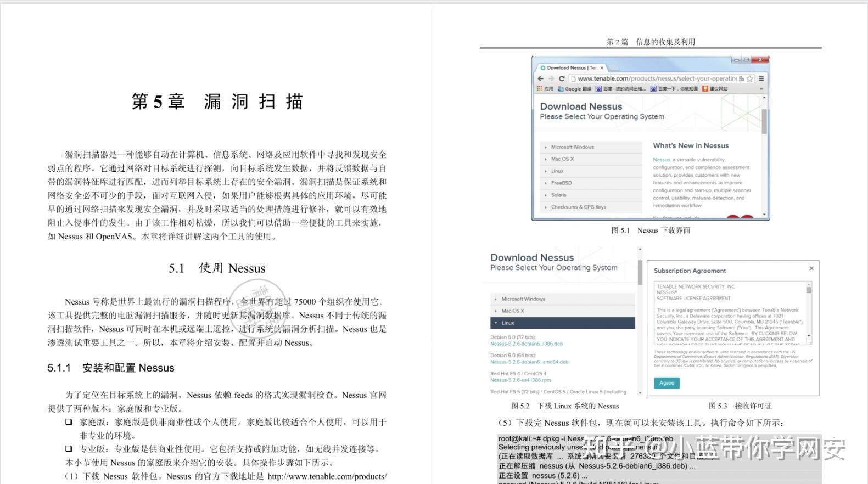
Task: Show more bookmarks with the » chevron
Action: pos(761,89)
